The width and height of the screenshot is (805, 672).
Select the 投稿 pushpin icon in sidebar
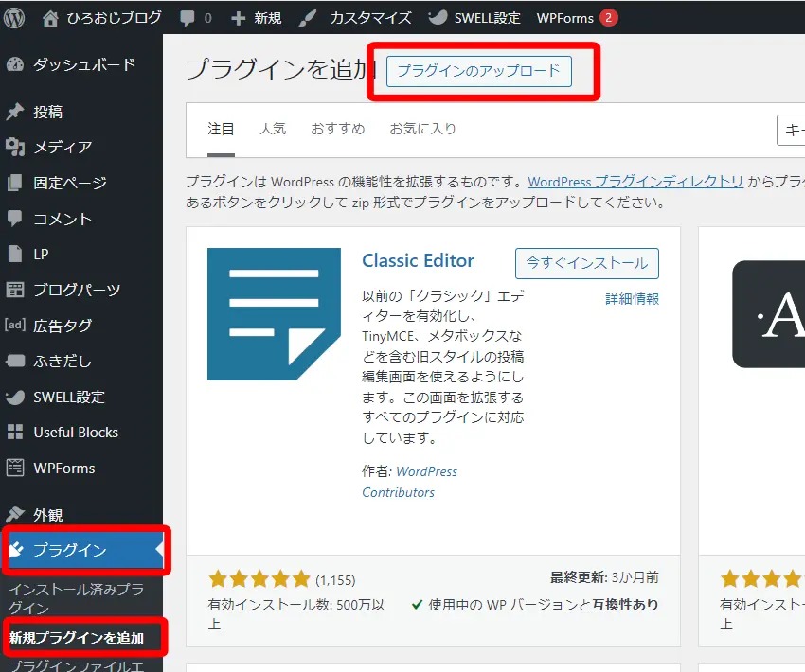[x=13, y=111]
